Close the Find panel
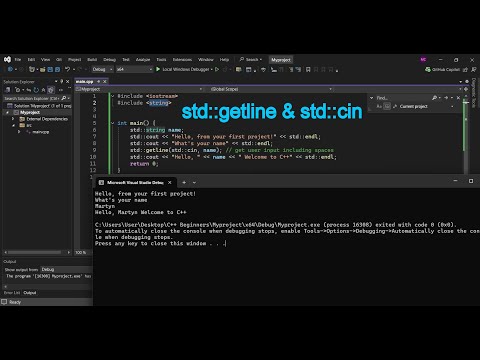 tap(458, 98)
